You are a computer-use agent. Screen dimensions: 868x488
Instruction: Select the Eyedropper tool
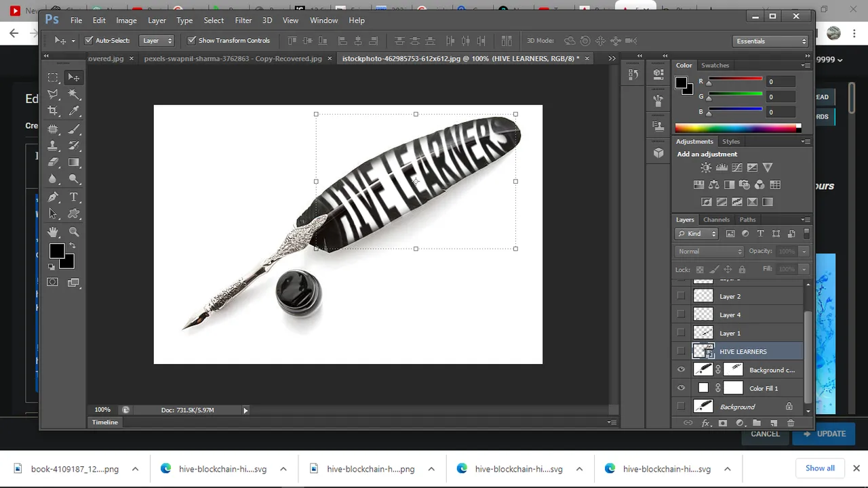pyautogui.click(x=74, y=111)
